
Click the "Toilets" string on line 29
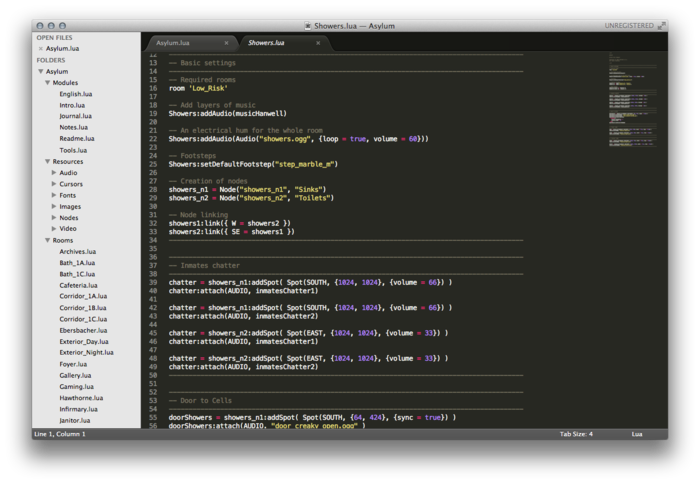tap(312, 198)
